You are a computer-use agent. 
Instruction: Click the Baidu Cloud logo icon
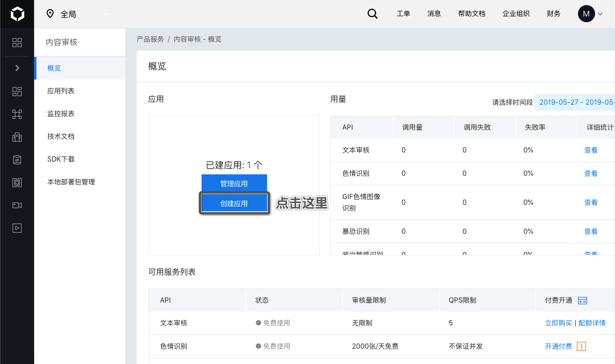click(x=17, y=14)
